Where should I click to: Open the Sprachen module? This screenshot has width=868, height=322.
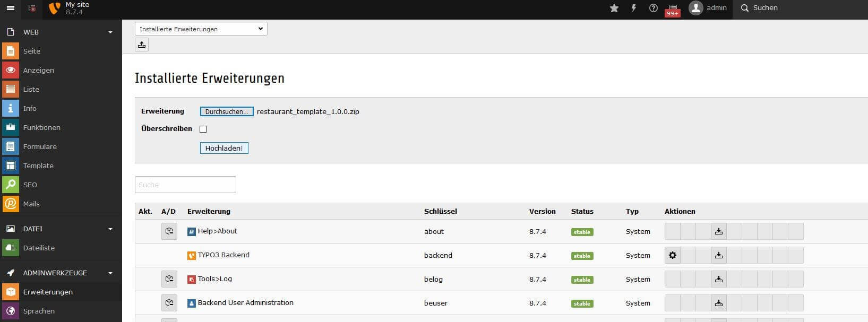point(61,311)
